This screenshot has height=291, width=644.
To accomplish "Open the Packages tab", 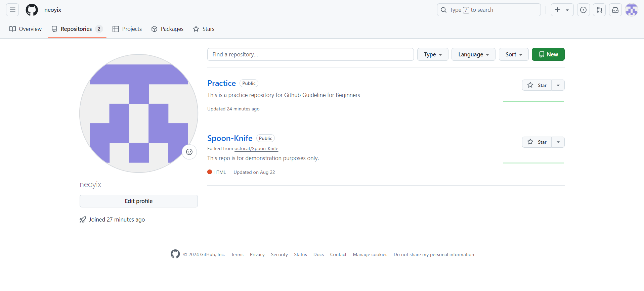I will 167,29.
